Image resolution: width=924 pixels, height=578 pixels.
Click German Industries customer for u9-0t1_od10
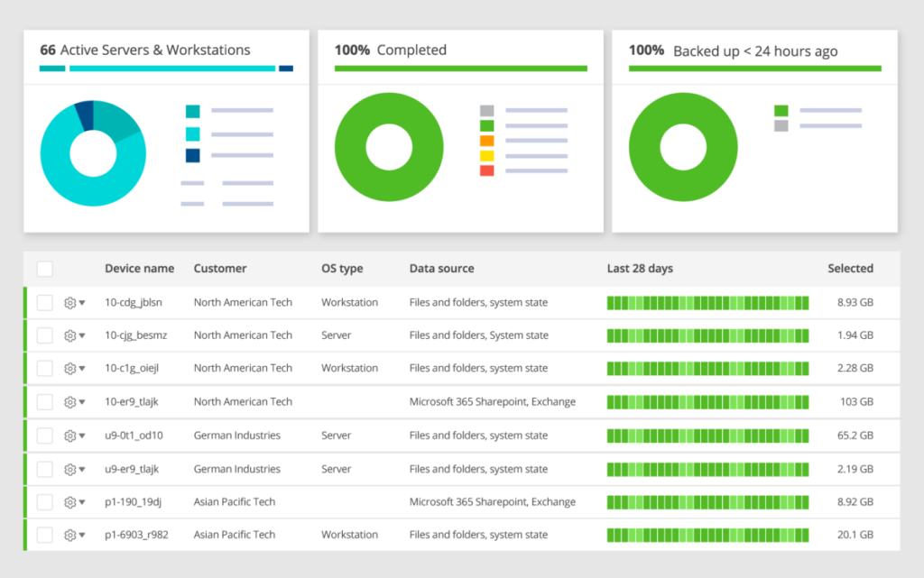point(236,436)
